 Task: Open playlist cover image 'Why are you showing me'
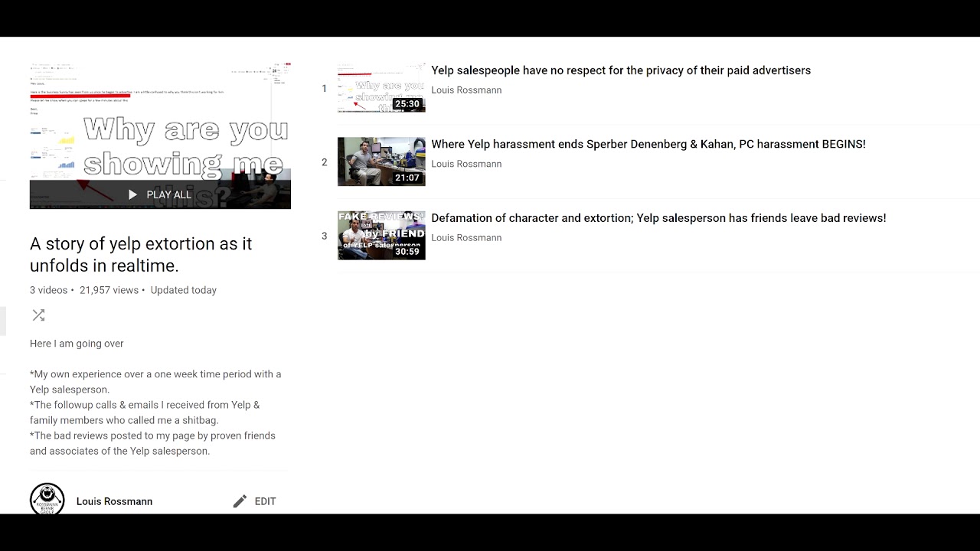160,136
